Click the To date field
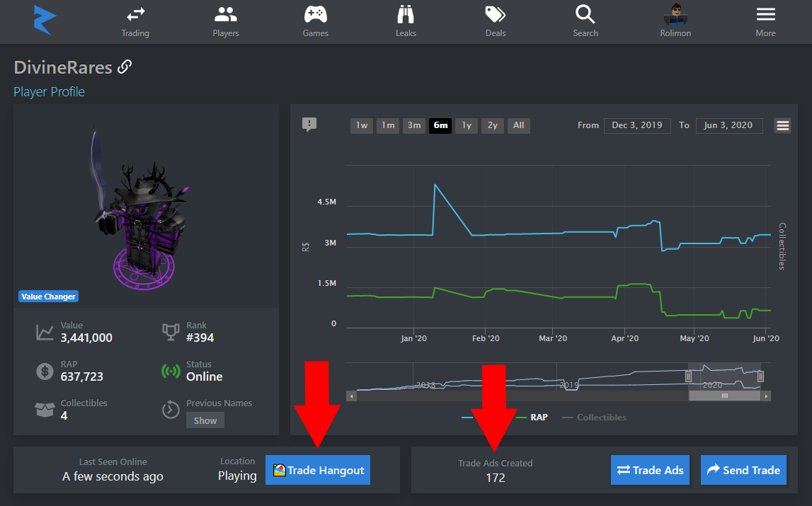This screenshot has height=506, width=812. (x=729, y=125)
